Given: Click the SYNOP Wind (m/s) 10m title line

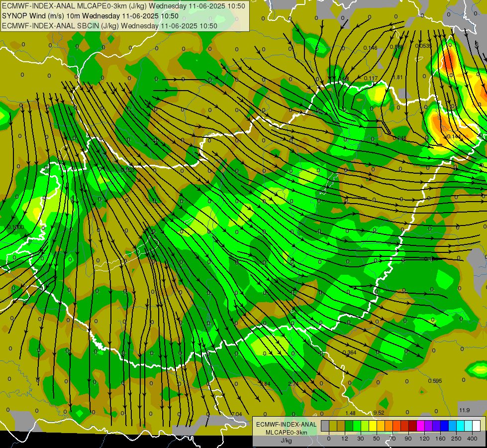Looking at the screenshot, I should pos(90,16).
